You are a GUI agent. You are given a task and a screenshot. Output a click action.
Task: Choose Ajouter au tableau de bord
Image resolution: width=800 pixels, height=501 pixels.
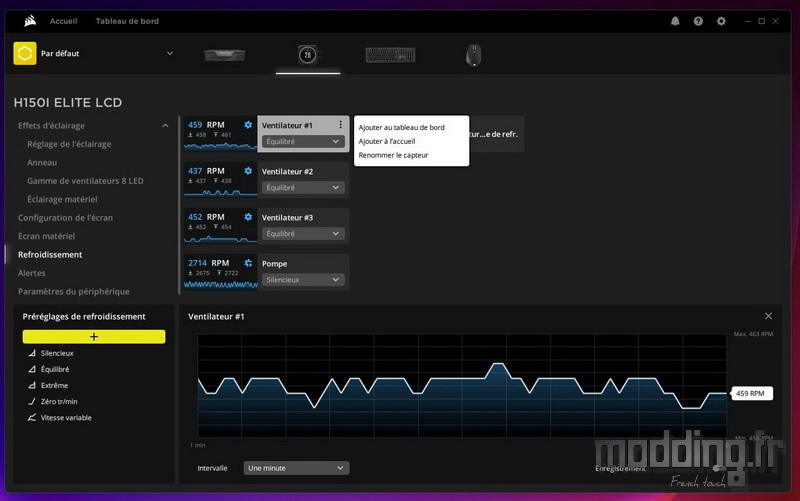click(x=402, y=127)
